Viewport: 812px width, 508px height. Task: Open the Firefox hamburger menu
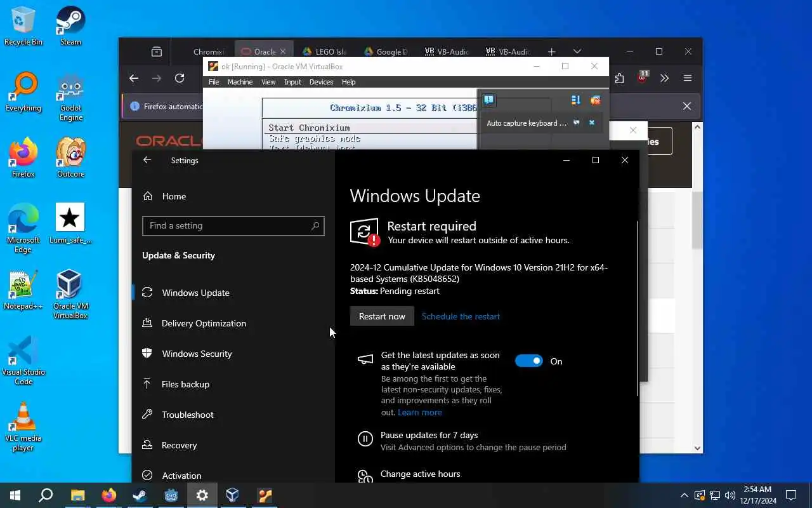(687, 78)
